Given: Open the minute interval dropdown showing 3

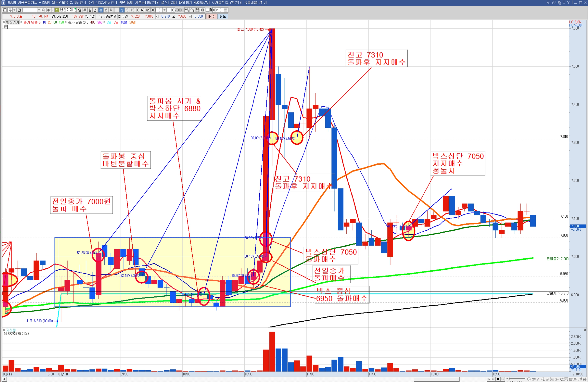Looking at the screenshot, I should coord(164,10).
